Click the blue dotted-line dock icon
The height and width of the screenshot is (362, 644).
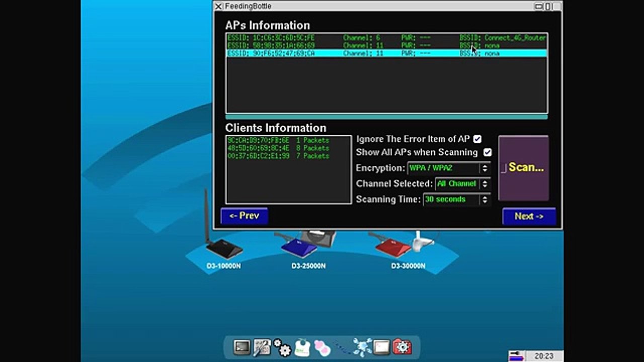click(342, 347)
